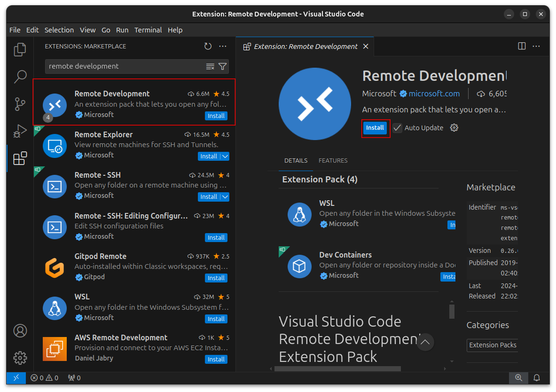Click the AWS Remote Development extension icon
Screen dimensions: 556x392
(55, 349)
